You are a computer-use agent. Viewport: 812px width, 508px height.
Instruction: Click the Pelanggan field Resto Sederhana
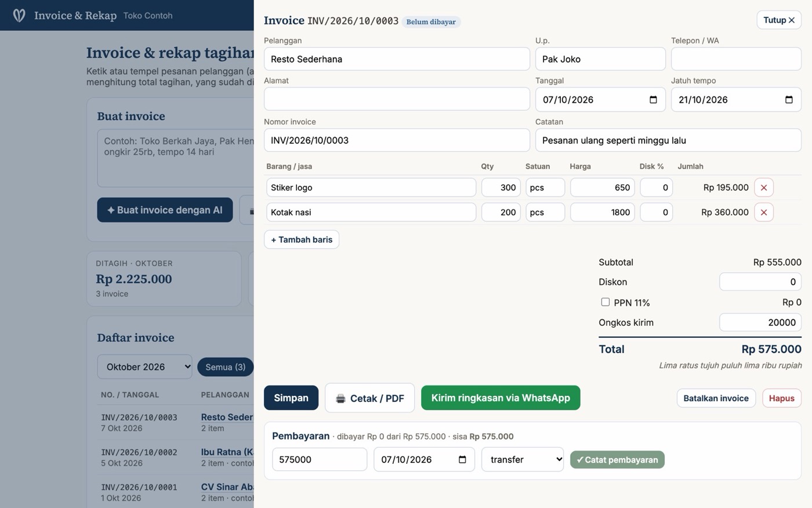pyautogui.click(x=397, y=59)
